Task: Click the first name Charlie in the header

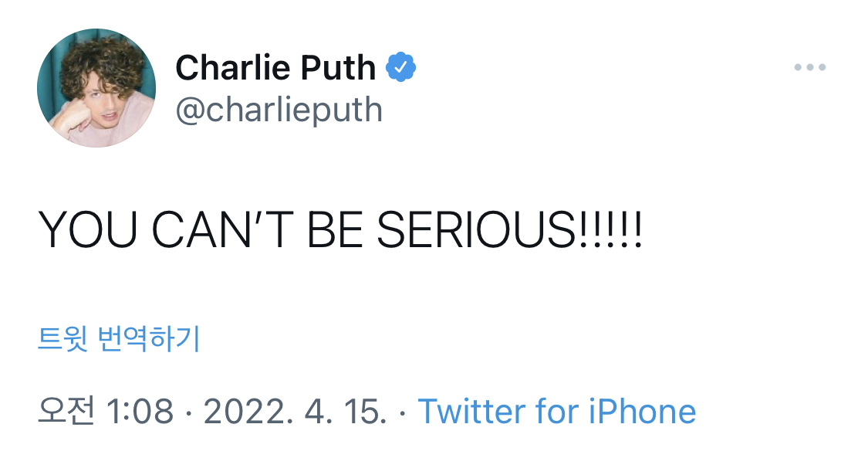Action: tap(232, 67)
